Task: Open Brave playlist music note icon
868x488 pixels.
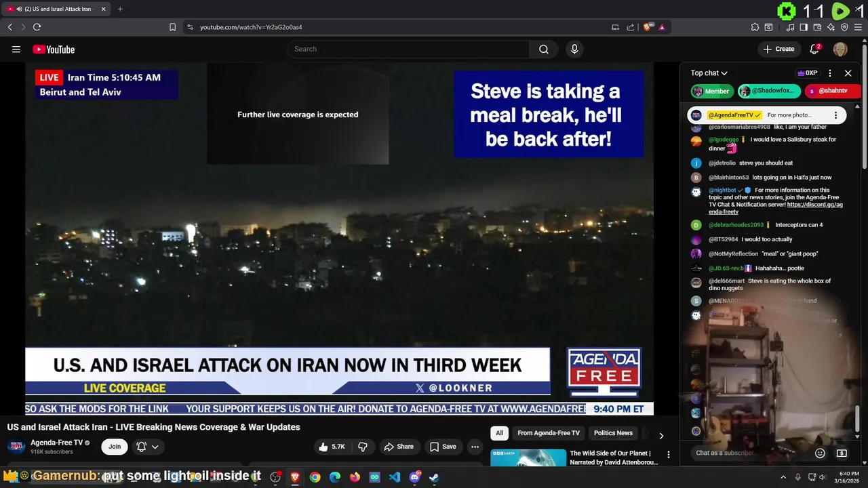Action: pos(790,27)
